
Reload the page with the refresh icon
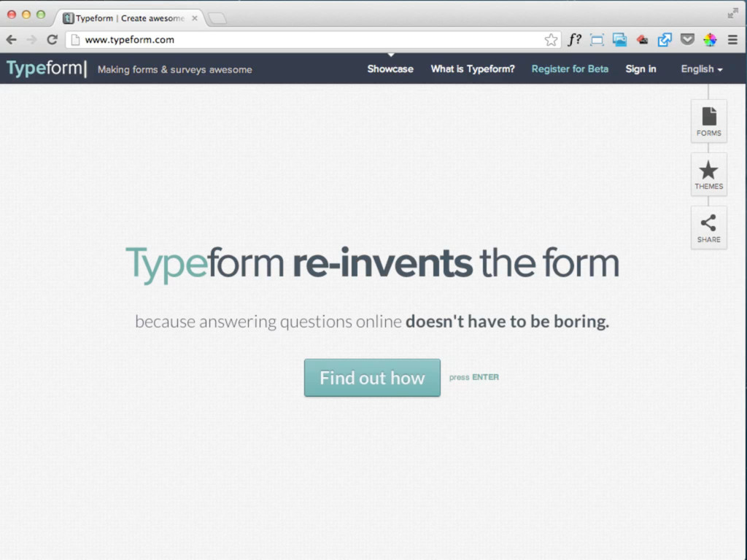(52, 39)
